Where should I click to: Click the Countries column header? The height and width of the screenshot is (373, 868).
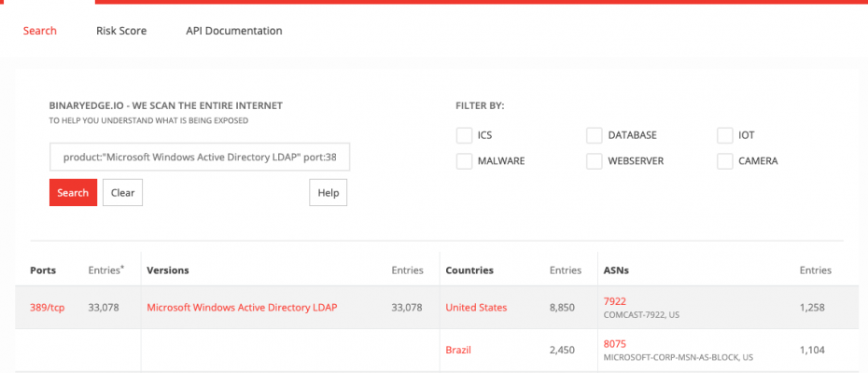[469, 270]
